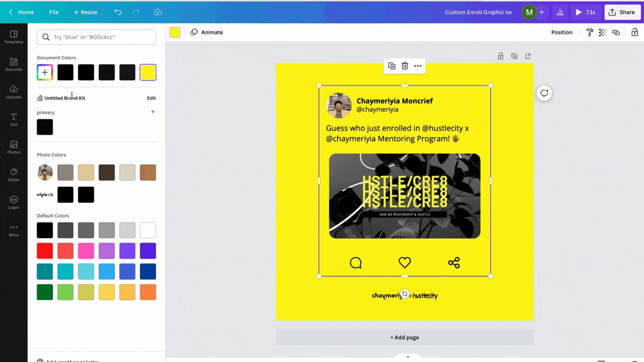Image resolution: width=644 pixels, height=362 pixels.
Task: Select the white default color swatch
Action: pos(148,231)
